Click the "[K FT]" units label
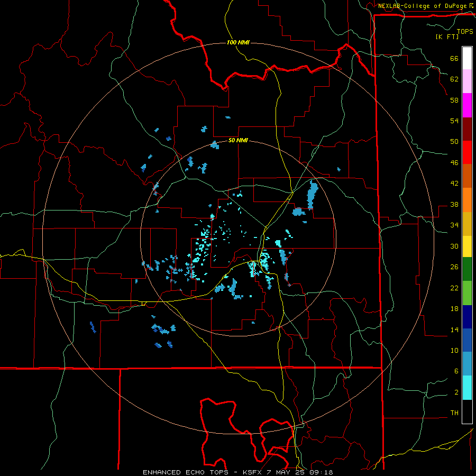Screen dimensions: 476x476 (x=447, y=37)
